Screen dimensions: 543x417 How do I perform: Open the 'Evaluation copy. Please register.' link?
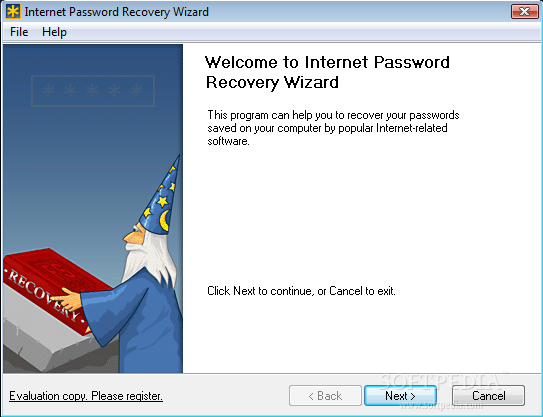pyautogui.click(x=86, y=396)
